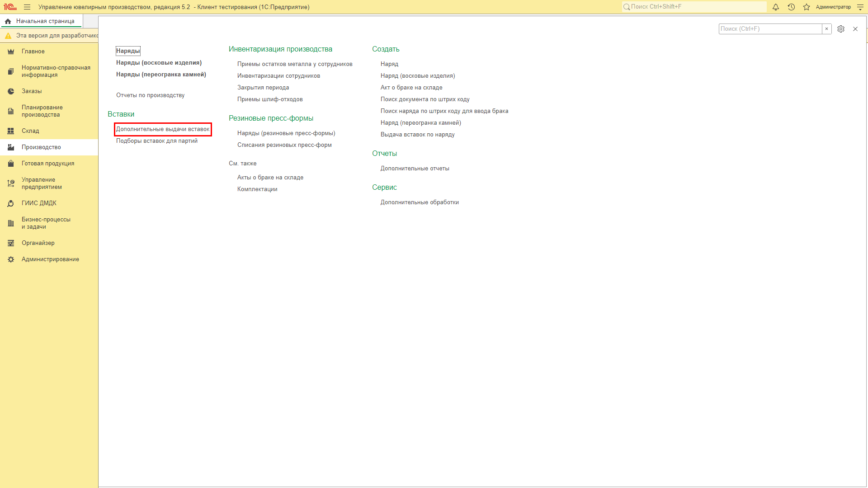Click the Главное section crown icon
This screenshot has height=488, width=868.
pyautogui.click(x=11, y=52)
